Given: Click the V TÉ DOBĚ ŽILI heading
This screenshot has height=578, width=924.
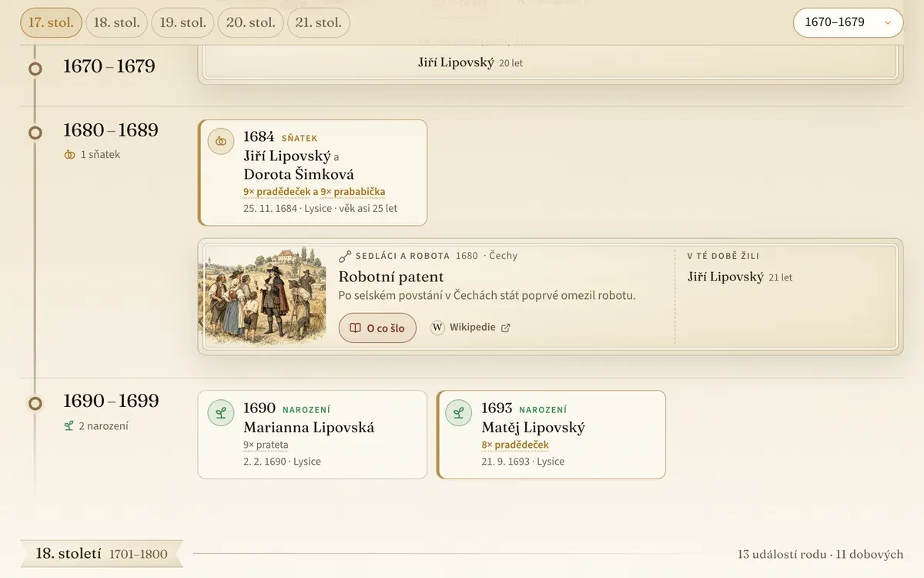Looking at the screenshot, I should pos(724,256).
